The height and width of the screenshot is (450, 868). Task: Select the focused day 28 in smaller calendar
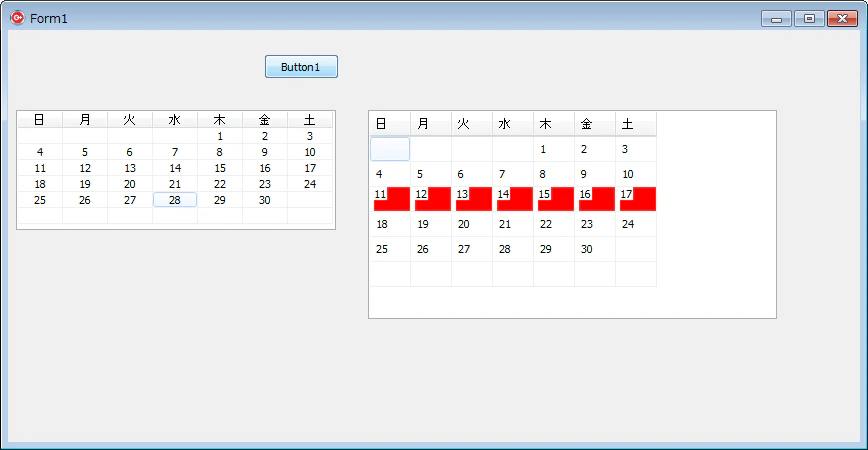[175, 200]
